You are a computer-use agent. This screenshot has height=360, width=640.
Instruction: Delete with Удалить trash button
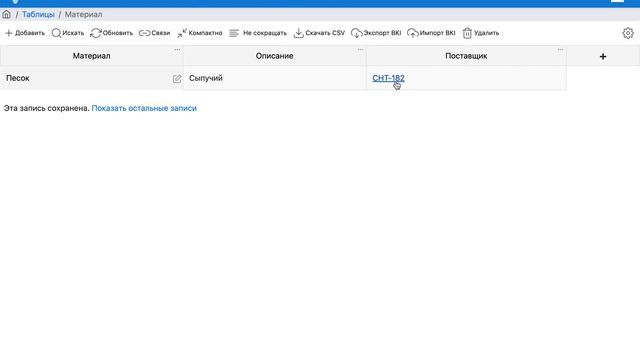[x=480, y=33]
